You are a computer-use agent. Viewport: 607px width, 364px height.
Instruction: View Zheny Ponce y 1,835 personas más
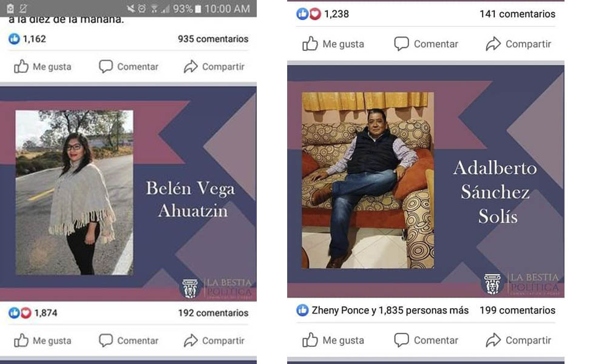(390, 310)
